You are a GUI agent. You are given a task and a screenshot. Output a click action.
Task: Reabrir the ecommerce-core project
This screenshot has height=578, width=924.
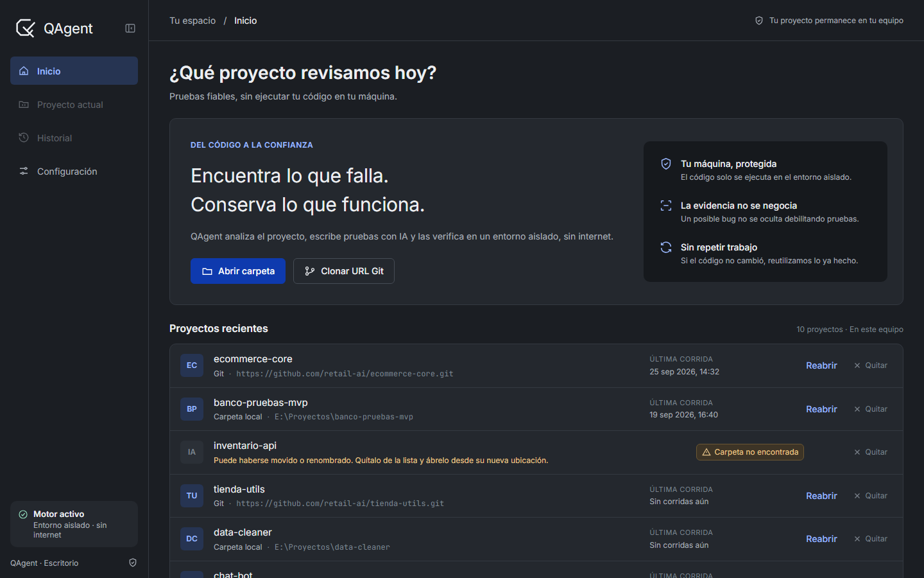tap(821, 365)
